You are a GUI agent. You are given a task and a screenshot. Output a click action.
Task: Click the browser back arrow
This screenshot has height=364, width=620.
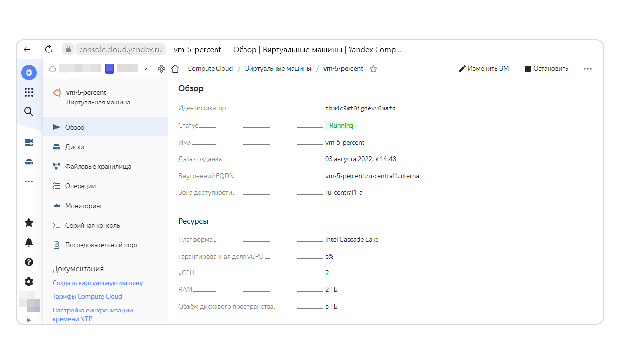tap(27, 49)
